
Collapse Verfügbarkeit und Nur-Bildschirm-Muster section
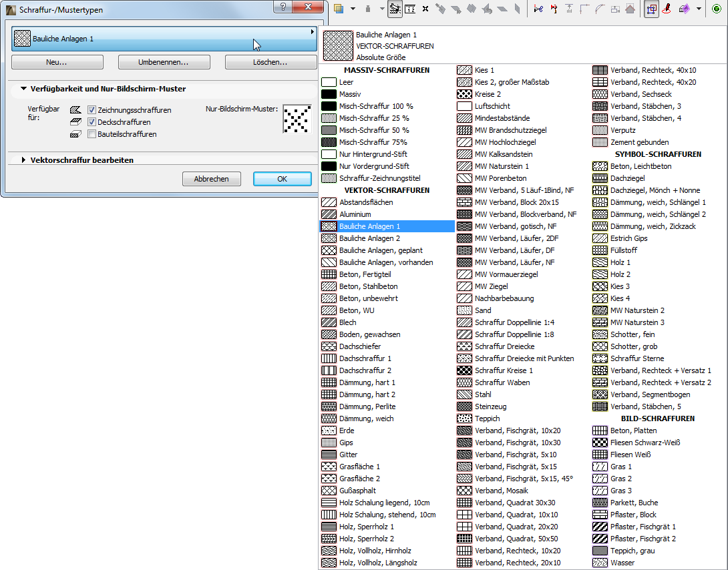click(x=23, y=89)
